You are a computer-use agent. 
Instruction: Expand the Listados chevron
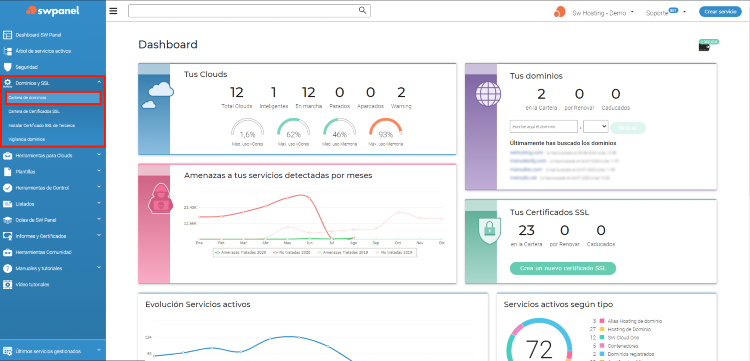coord(99,203)
